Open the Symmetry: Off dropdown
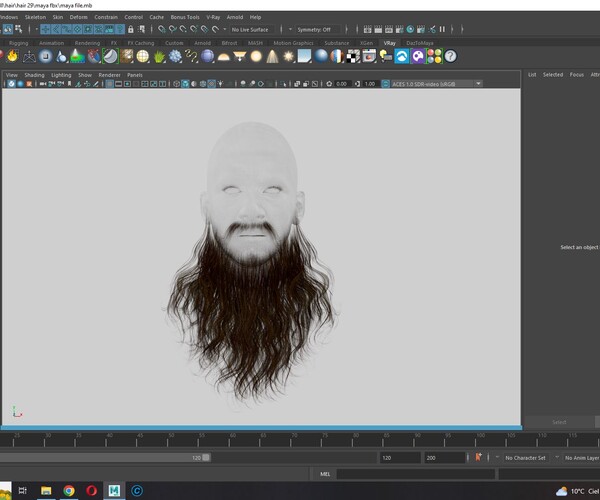Image resolution: width=600 pixels, height=500 pixels. pyautogui.click(x=318, y=29)
